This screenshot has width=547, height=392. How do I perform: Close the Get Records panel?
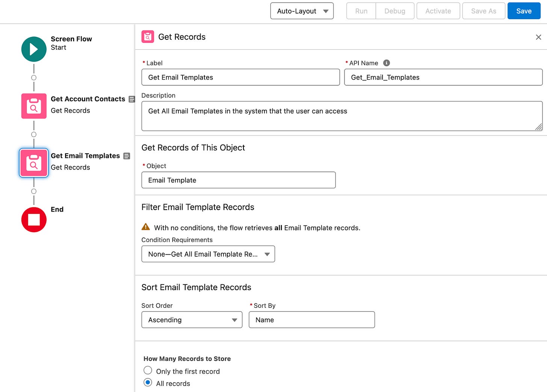(x=538, y=37)
